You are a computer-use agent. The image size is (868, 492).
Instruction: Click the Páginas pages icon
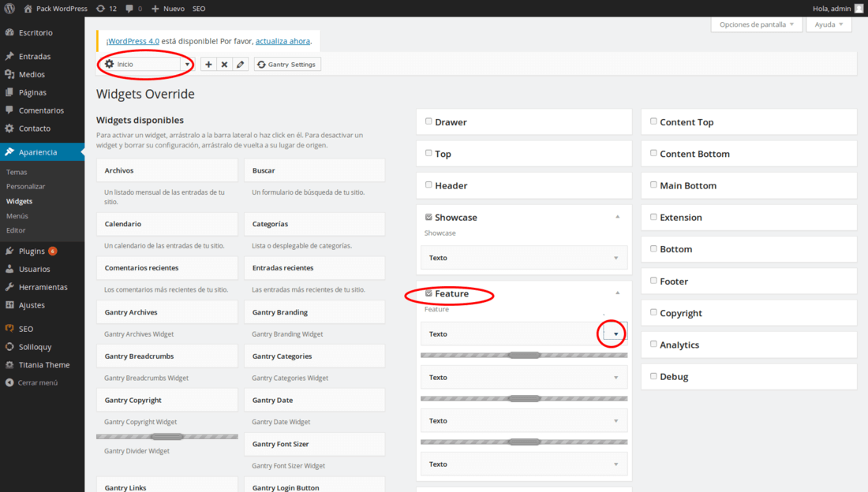click(x=9, y=92)
